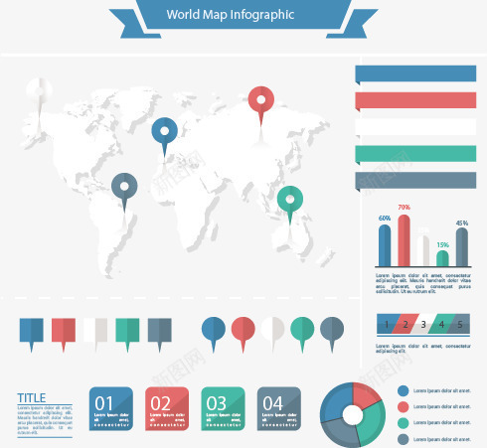Viewport: 487px width, 448px height.
Task: Click the blue slice of donut chart
Action: tap(336, 401)
